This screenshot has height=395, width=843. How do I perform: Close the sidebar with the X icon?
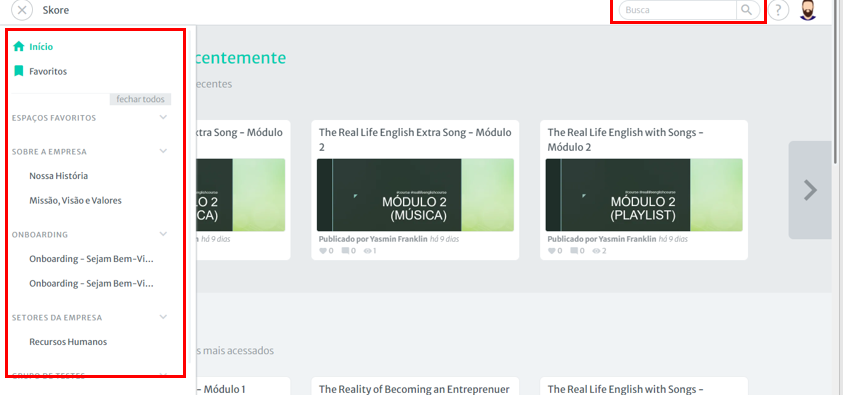tap(22, 10)
